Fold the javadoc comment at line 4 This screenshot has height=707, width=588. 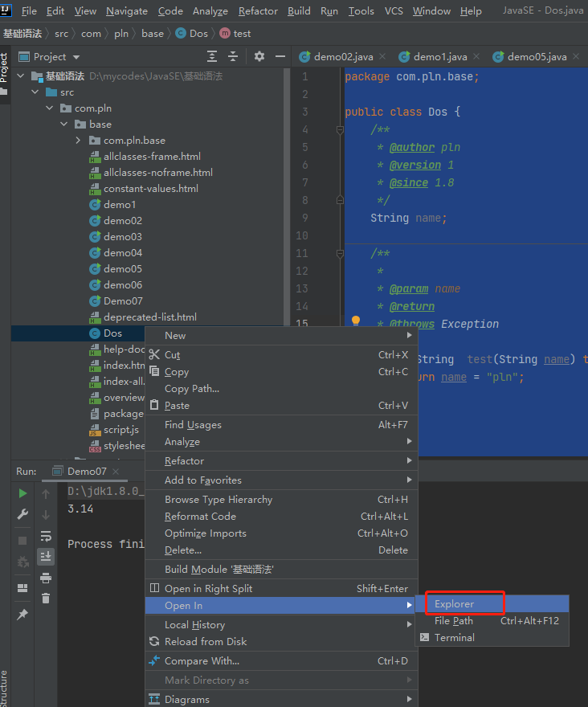tap(340, 130)
